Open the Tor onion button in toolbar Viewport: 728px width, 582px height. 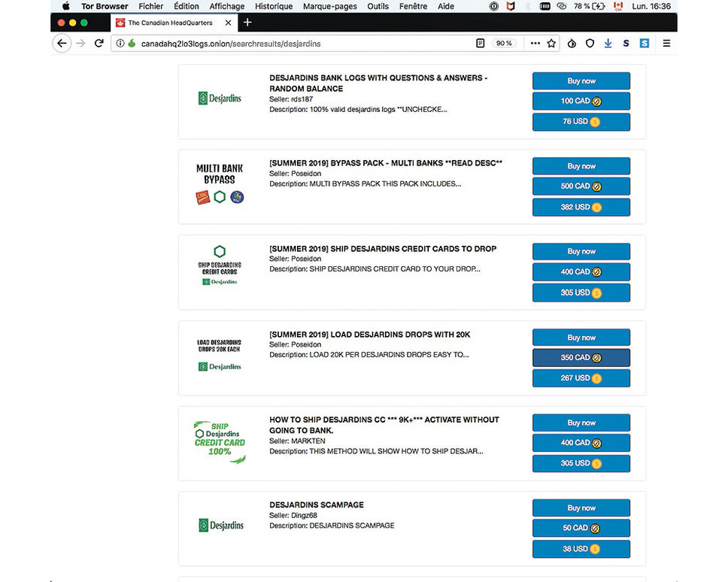572,43
